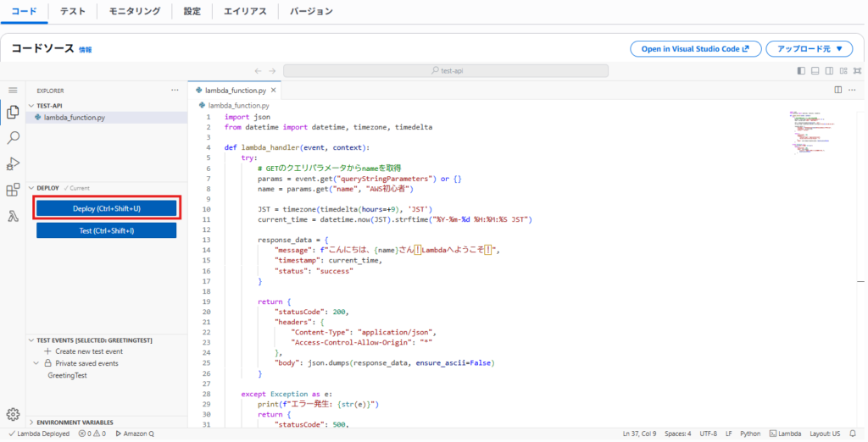Collapse the TEST-API folder section
The width and height of the screenshot is (868, 442).
click(31, 106)
